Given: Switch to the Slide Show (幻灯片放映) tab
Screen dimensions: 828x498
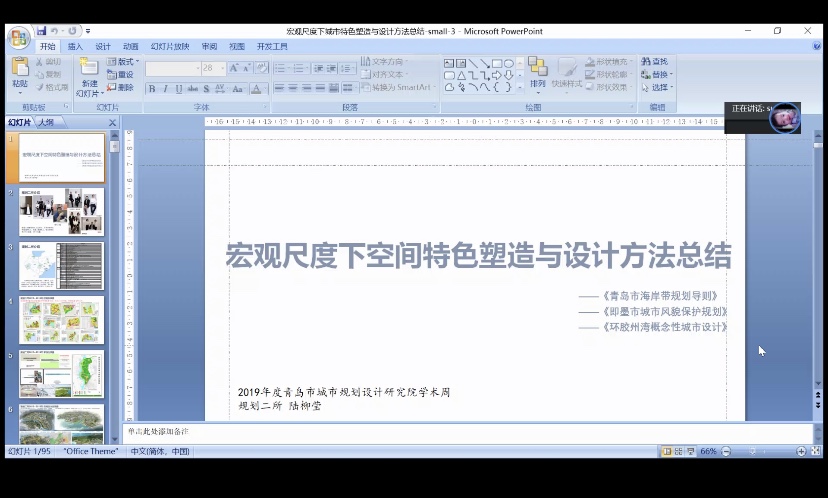Looking at the screenshot, I should coord(170,46).
